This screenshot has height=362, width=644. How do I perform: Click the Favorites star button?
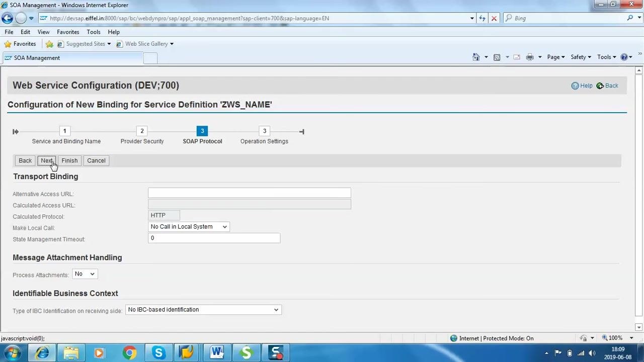click(x=20, y=44)
